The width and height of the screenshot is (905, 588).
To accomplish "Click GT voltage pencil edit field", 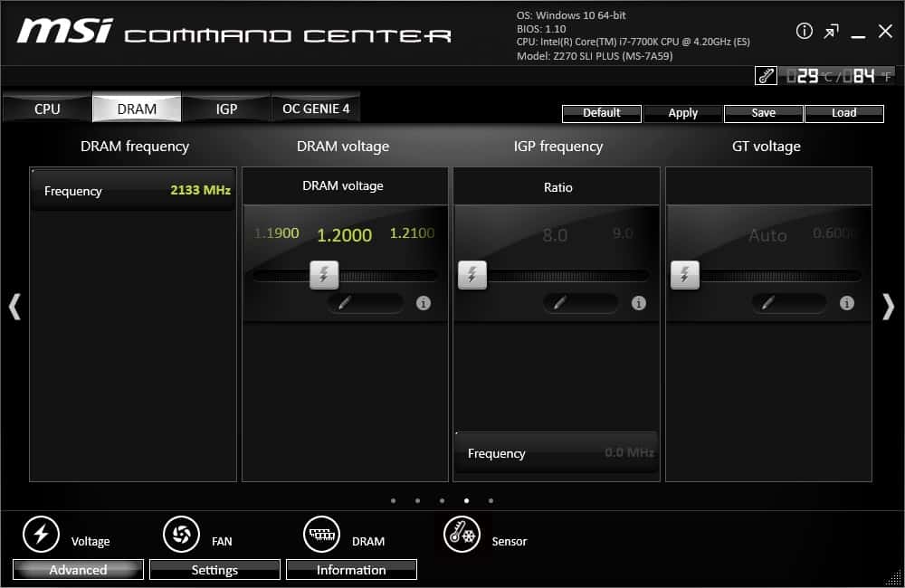I will click(788, 303).
